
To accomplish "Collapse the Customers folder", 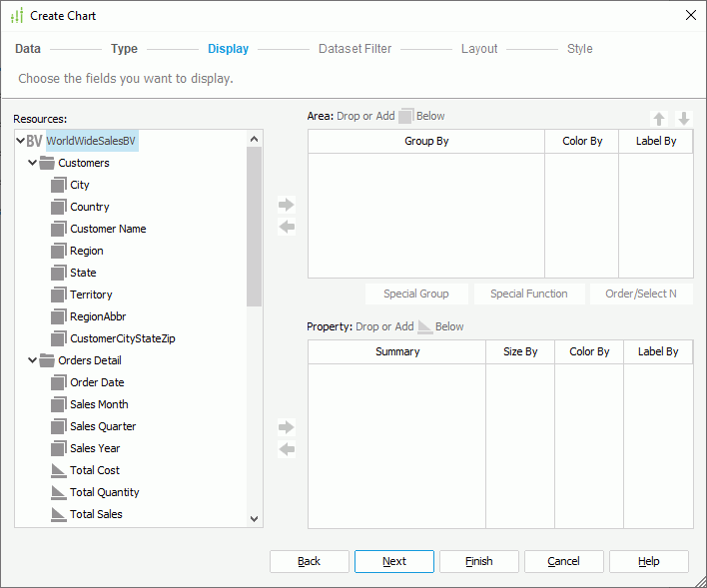I will (x=33, y=163).
